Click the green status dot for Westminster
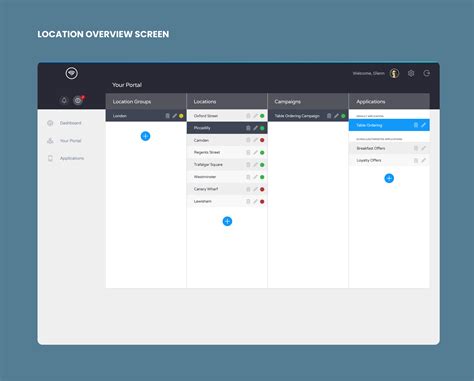 pyautogui.click(x=262, y=177)
